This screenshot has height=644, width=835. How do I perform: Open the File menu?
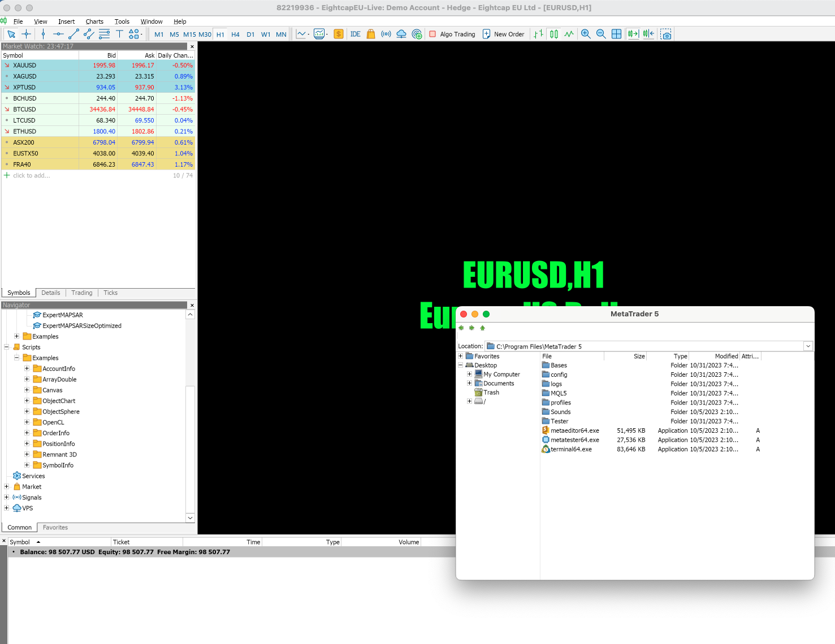coord(18,21)
